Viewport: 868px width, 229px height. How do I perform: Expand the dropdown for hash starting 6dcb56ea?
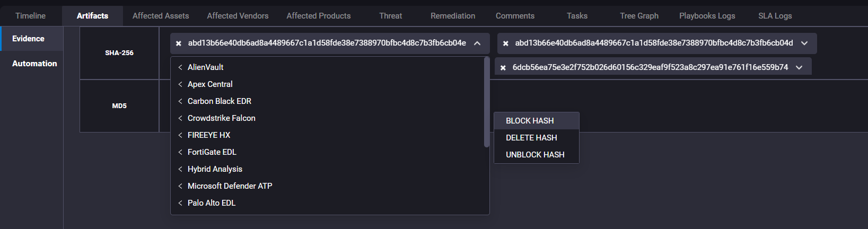click(x=799, y=68)
